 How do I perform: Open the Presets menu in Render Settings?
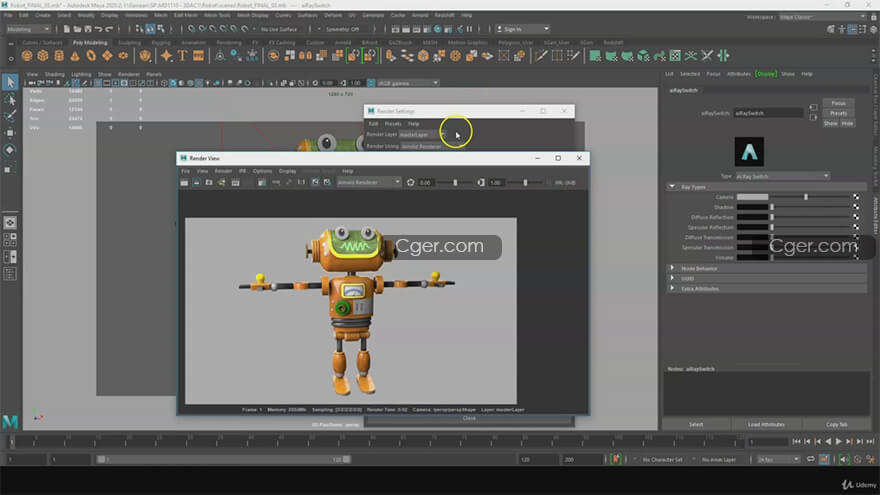click(x=393, y=123)
